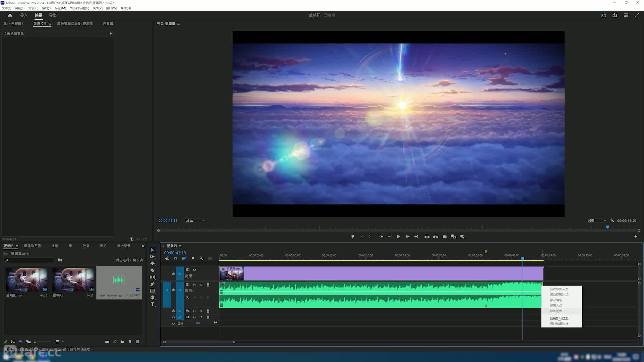Delete selected item with trash icon

pos(138,342)
